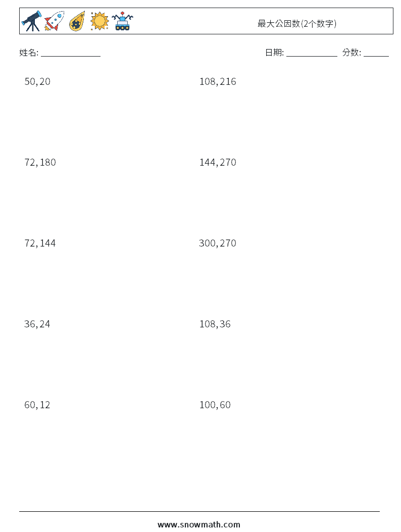This screenshot has width=401, height=532.
Task: Open the www.snowmath.com footer link
Action: pyautogui.click(x=199, y=524)
